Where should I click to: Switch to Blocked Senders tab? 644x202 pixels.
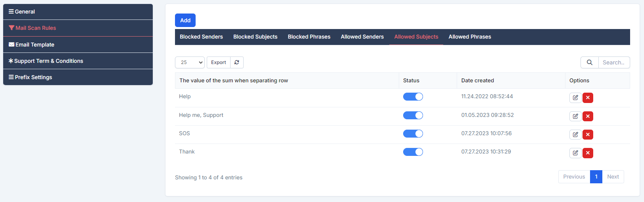tap(201, 37)
